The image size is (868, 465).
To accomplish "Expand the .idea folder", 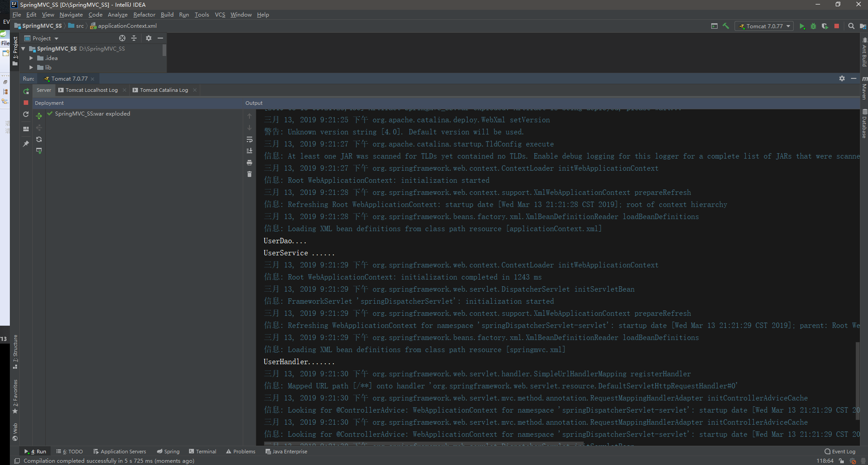I will tap(31, 58).
